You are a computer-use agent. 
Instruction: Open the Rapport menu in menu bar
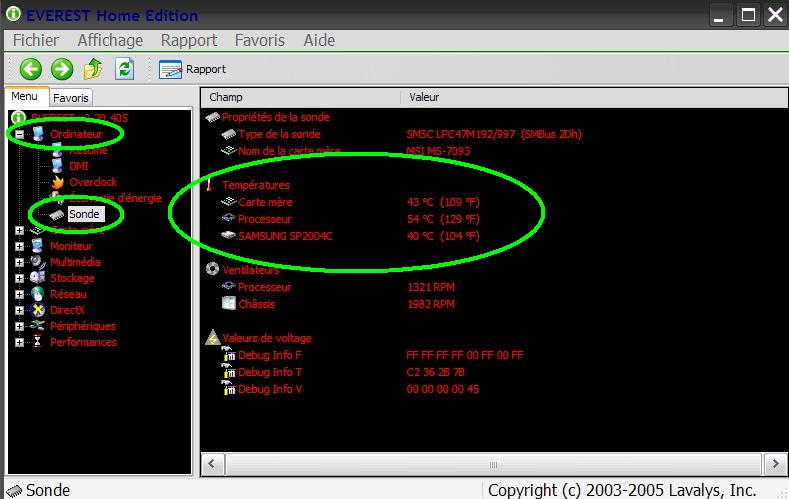click(189, 40)
